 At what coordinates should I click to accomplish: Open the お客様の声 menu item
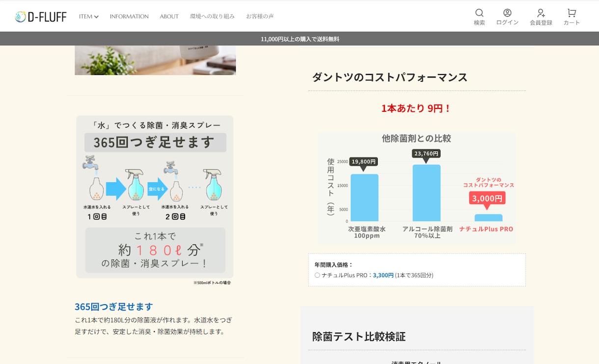(260, 16)
